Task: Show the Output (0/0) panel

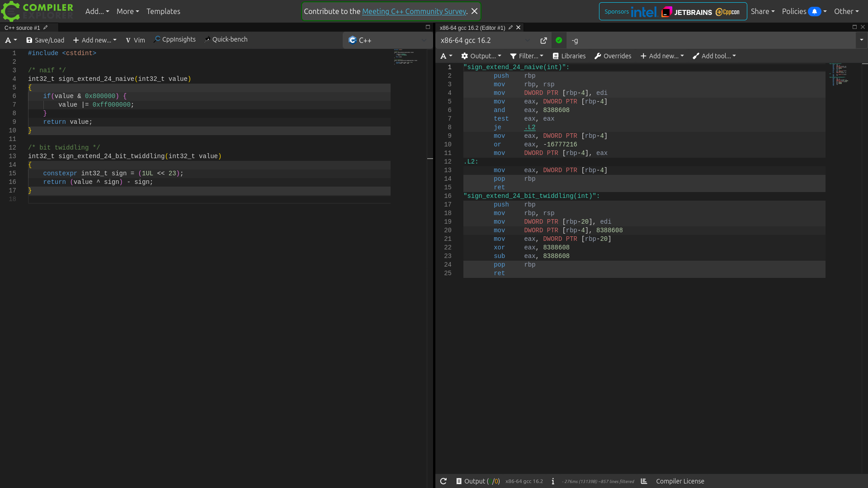Action: [478, 481]
